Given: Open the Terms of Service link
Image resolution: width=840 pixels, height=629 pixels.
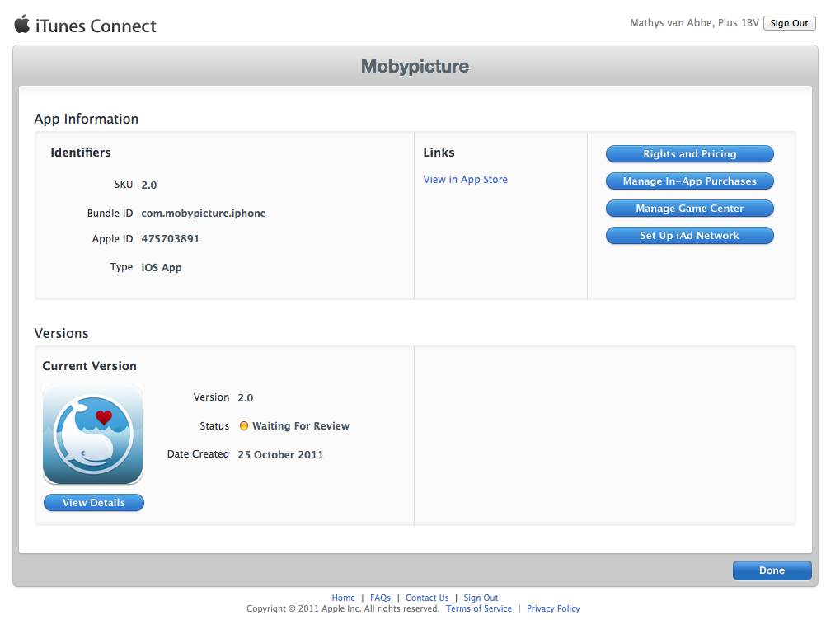Looking at the screenshot, I should (x=478, y=609).
